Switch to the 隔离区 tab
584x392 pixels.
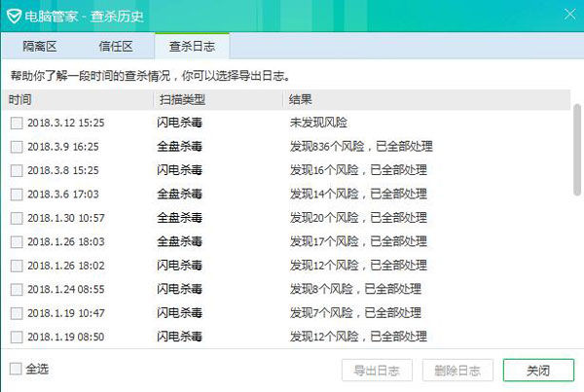tap(39, 46)
